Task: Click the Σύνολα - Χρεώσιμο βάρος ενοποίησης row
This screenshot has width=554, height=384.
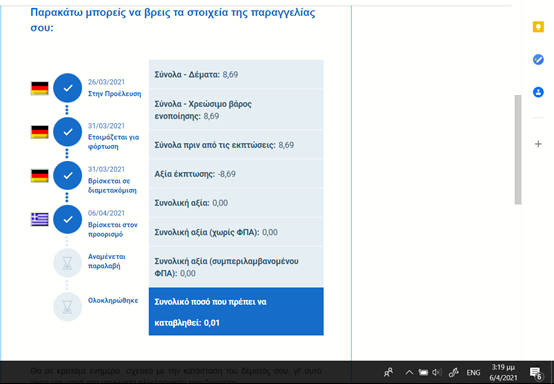Action: [236, 110]
